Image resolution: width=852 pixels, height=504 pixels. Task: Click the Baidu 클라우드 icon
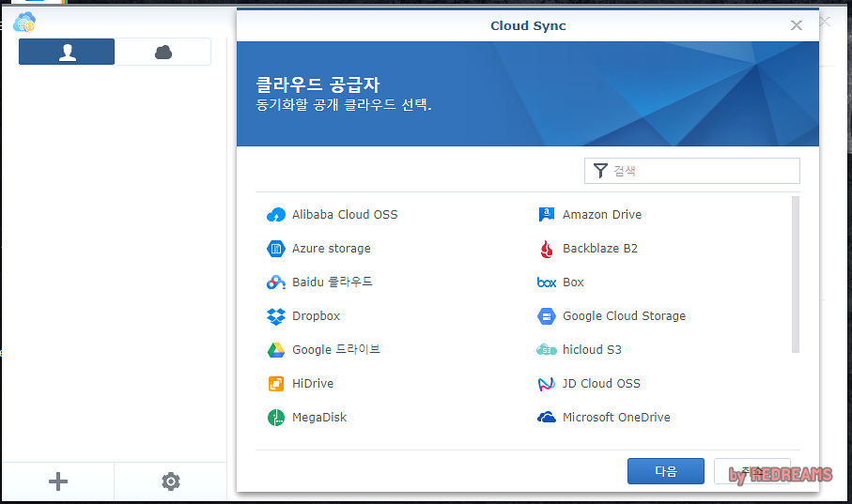(276, 283)
